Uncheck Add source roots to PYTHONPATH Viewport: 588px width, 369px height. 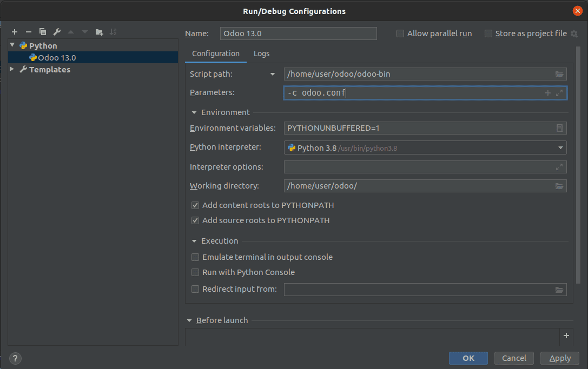tap(195, 220)
